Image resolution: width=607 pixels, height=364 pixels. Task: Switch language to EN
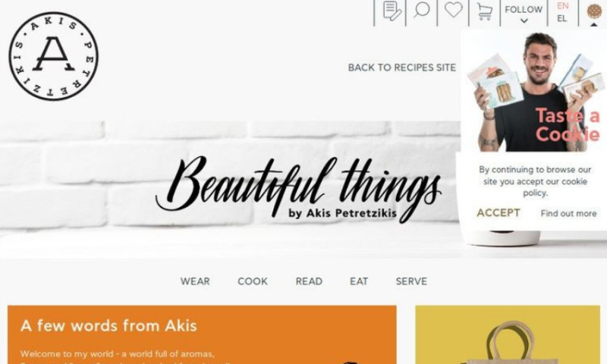click(x=562, y=6)
